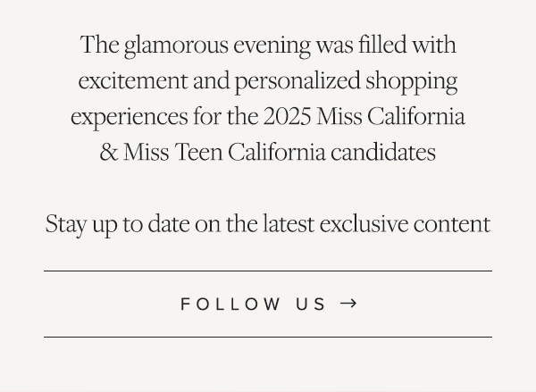This screenshot has height=392, width=536.
Task: Click the word 'FOLLOW' in the button
Action: (230, 304)
